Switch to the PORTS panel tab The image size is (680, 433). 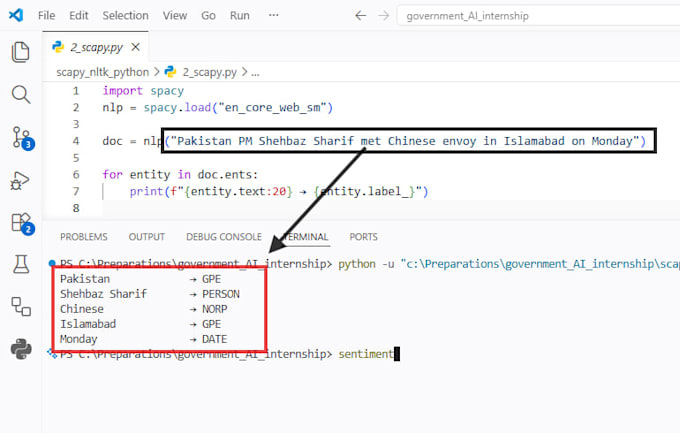(363, 237)
